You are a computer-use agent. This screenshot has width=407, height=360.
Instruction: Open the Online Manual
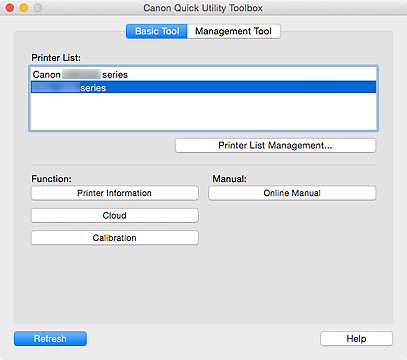click(292, 193)
